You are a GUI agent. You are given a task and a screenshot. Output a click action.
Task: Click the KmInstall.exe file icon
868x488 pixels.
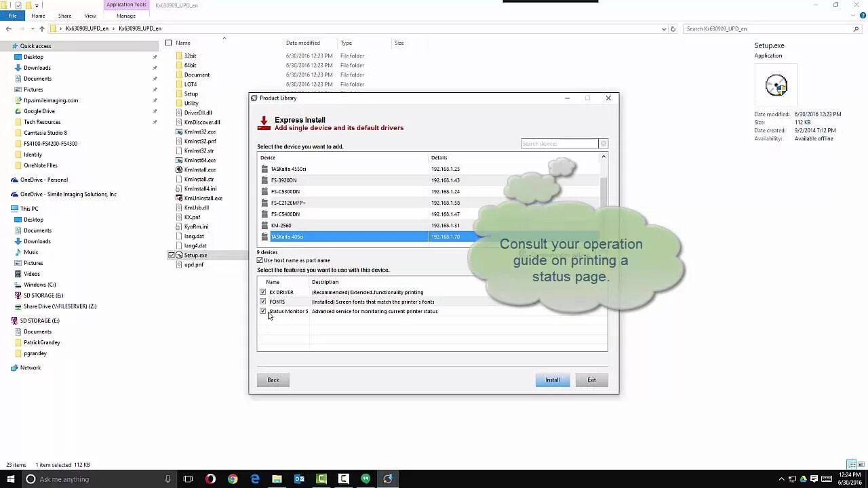pyautogui.click(x=179, y=169)
